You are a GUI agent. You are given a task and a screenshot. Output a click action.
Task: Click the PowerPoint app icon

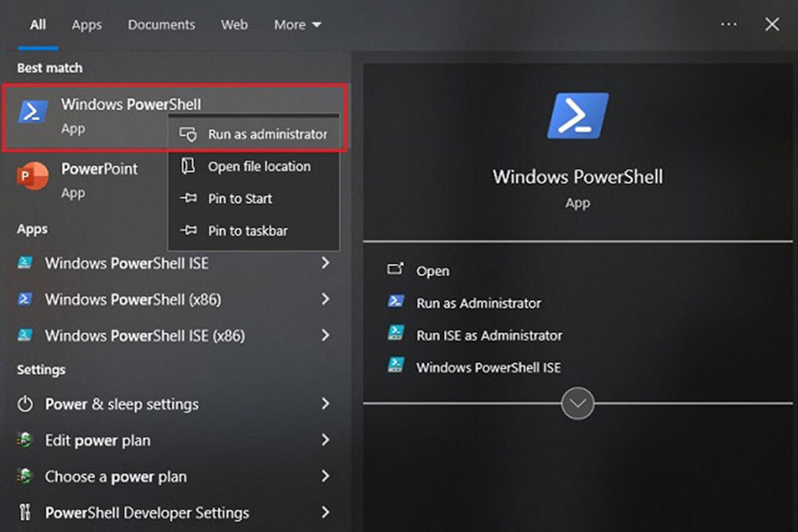(33, 176)
